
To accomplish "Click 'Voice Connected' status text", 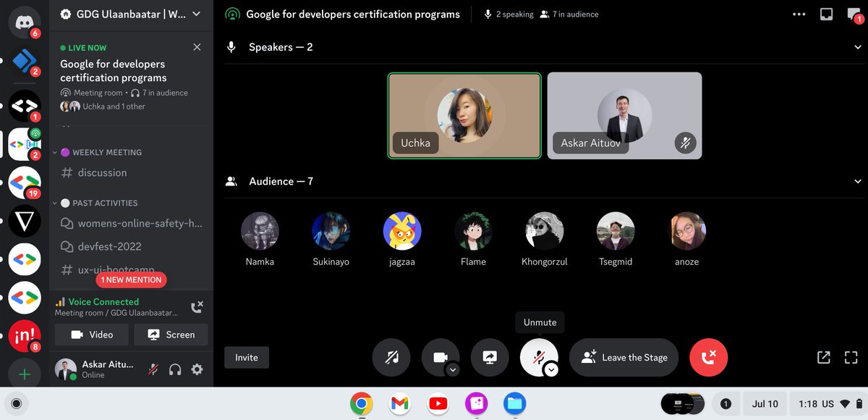I will click(103, 301).
